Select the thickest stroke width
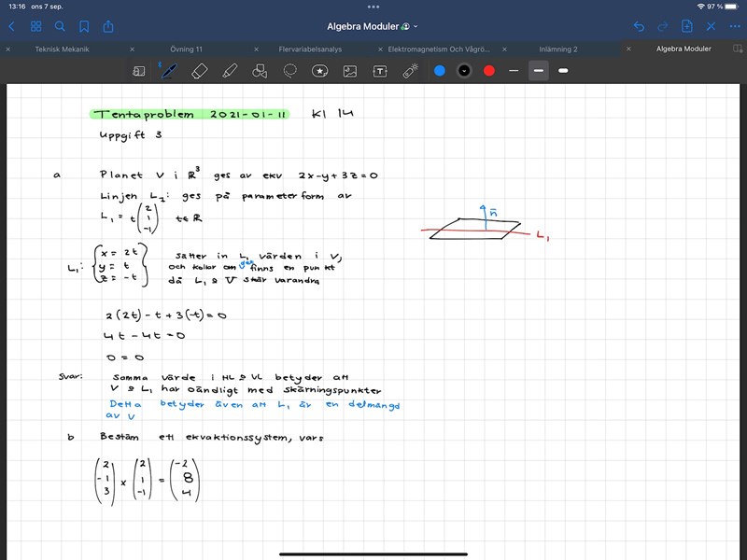This screenshot has height=560, width=747. (x=563, y=70)
